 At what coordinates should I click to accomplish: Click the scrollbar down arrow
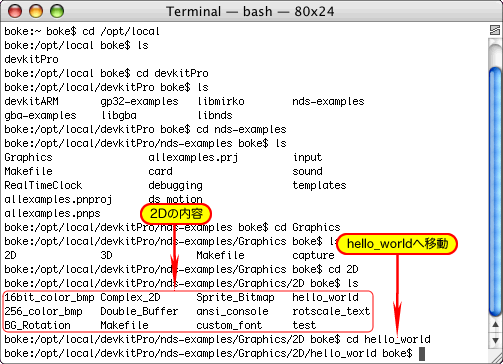point(495,340)
